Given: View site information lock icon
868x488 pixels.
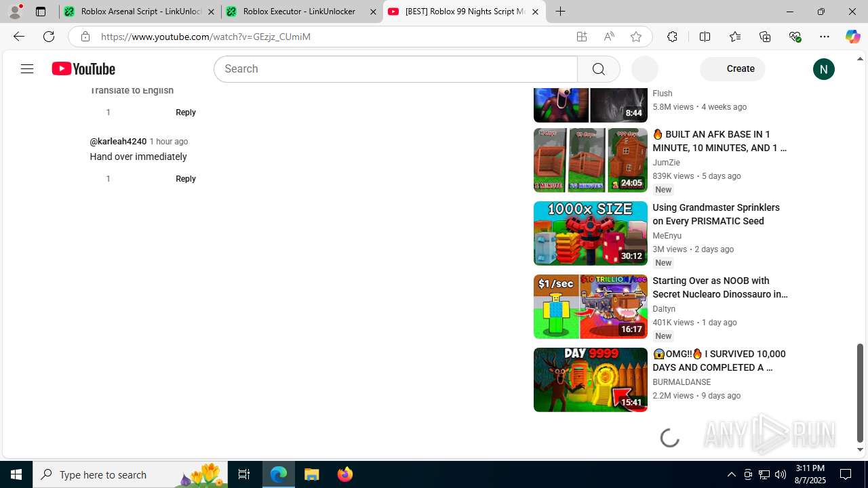Looking at the screenshot, I should (85, 37).
